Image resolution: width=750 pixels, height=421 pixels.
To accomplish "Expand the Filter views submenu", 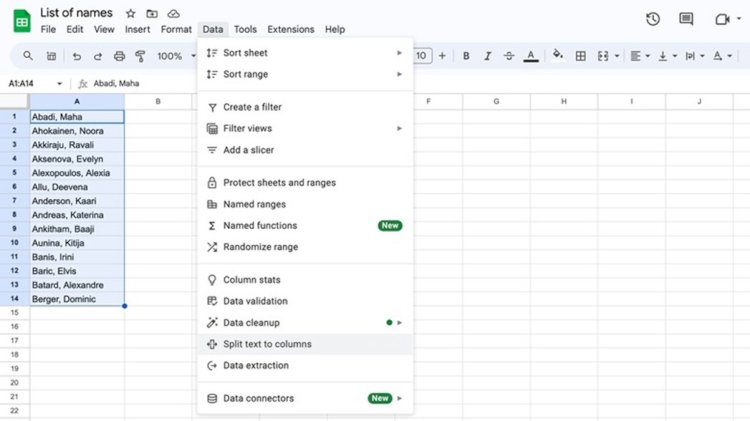I will (x=305, y=128).
